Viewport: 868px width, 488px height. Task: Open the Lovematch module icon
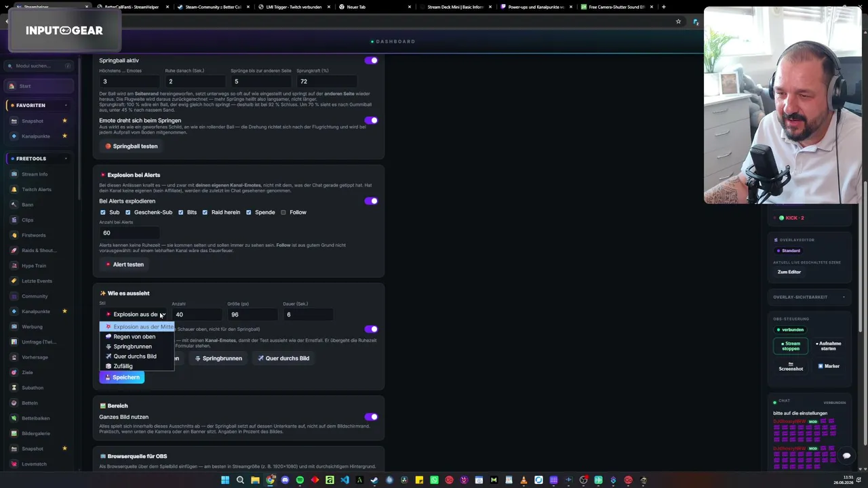click(x=14, y=464)
